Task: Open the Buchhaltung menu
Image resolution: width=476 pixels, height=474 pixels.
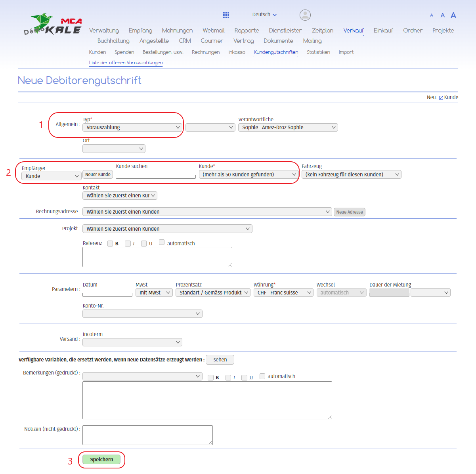Action: pyautogui.click(x=113, y=41)
